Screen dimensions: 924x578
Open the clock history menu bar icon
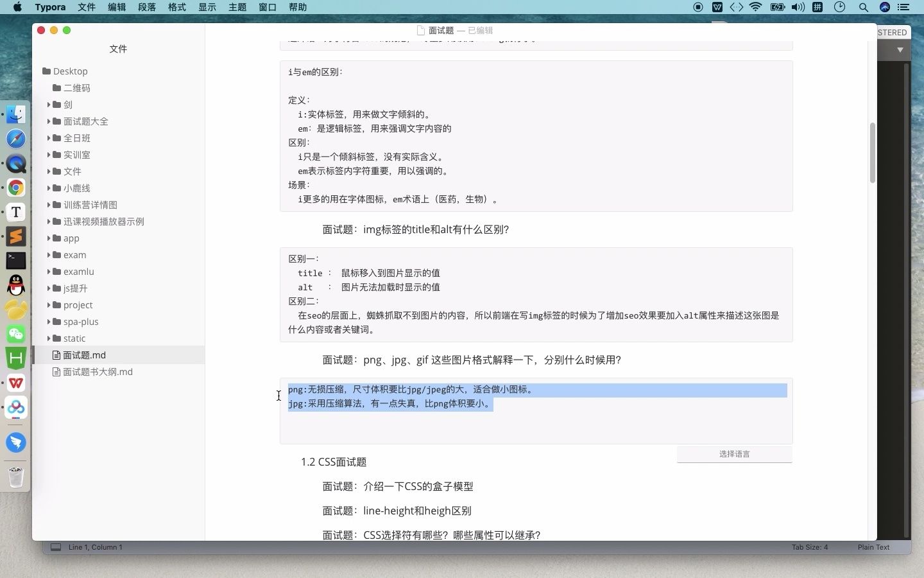point(839,7)
